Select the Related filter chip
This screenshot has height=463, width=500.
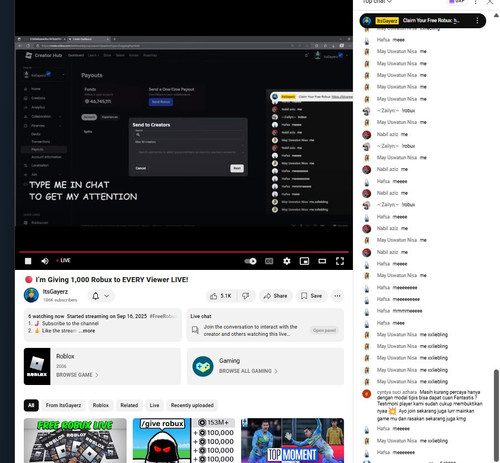[x=129, y=405]
